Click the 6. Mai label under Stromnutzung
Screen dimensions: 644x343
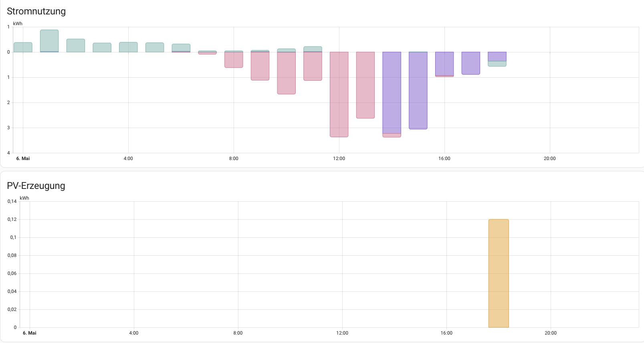coord(23,158)
